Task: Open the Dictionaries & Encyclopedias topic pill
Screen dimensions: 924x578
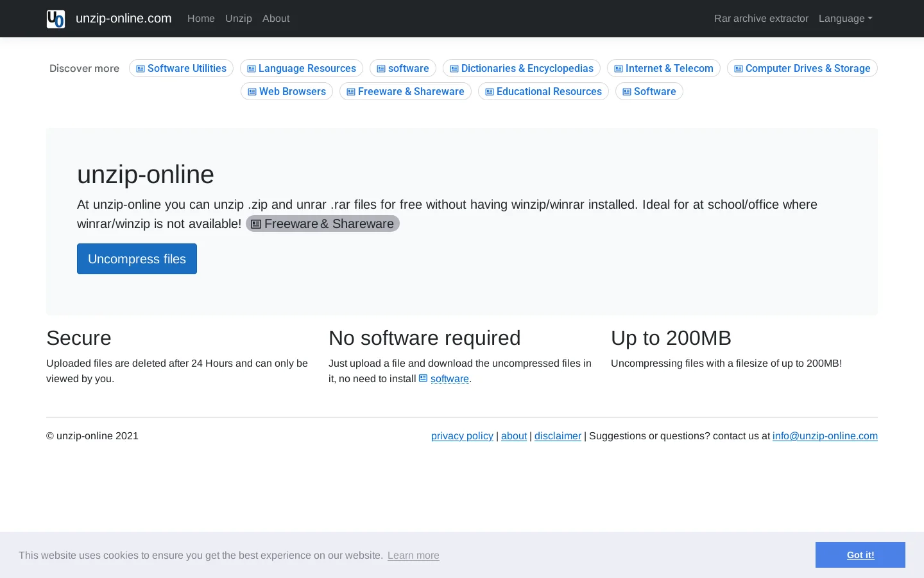Action: point(522,68)
